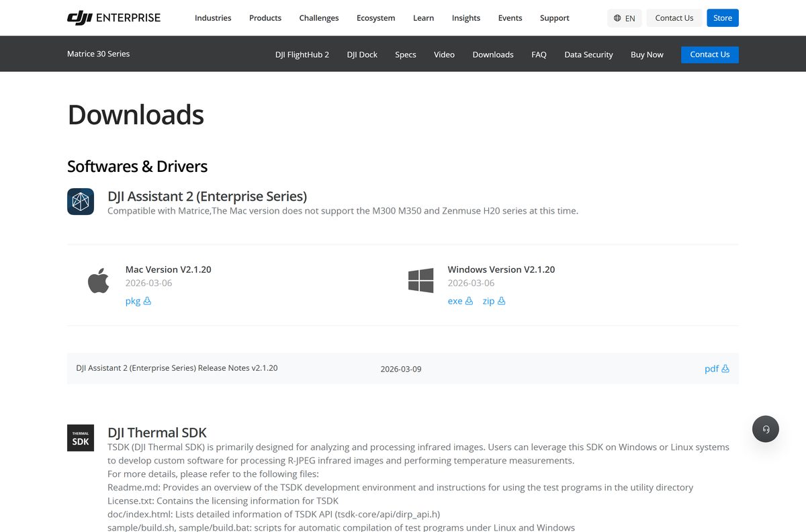Click Buy Now in the subnav

647,54
